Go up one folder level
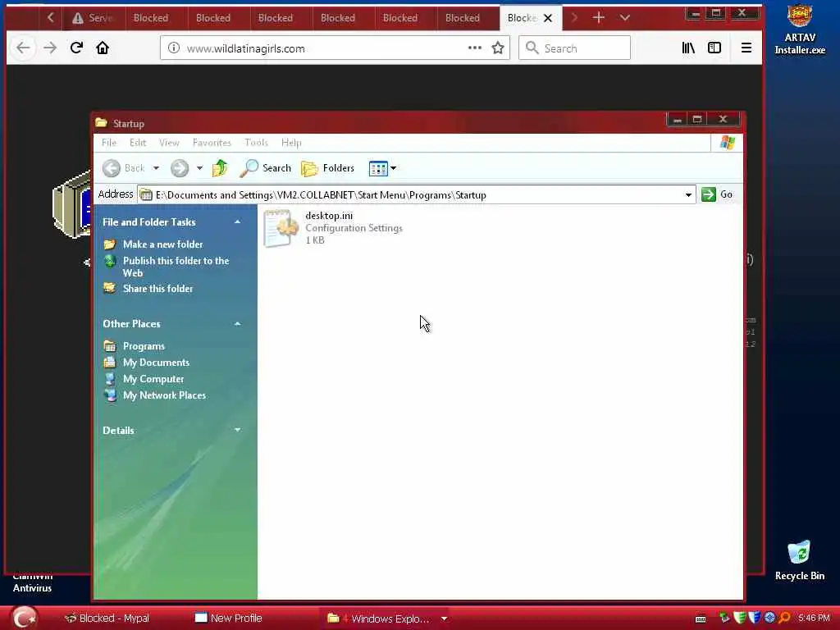The width and height of the screenshot is (840, 630). pyautogui.click(x=220, y=168)
